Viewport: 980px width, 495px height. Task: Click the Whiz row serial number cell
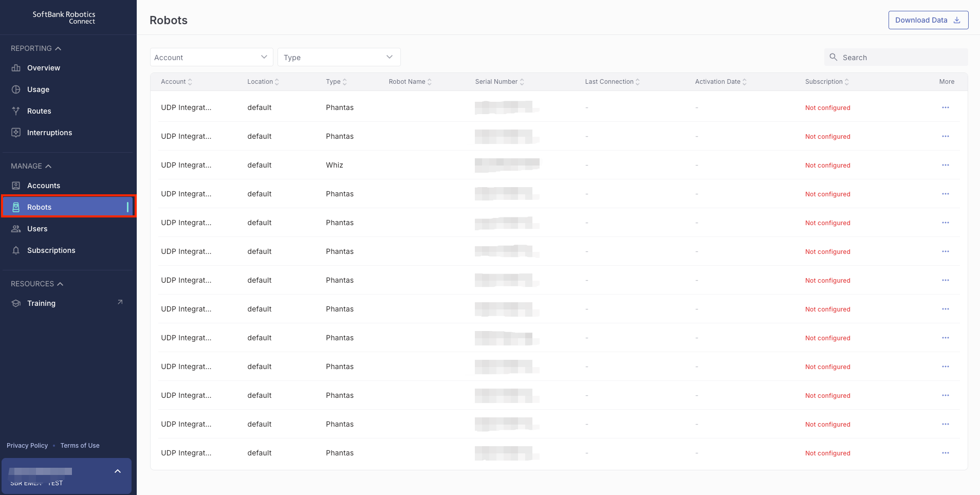(x=507, y=165)
